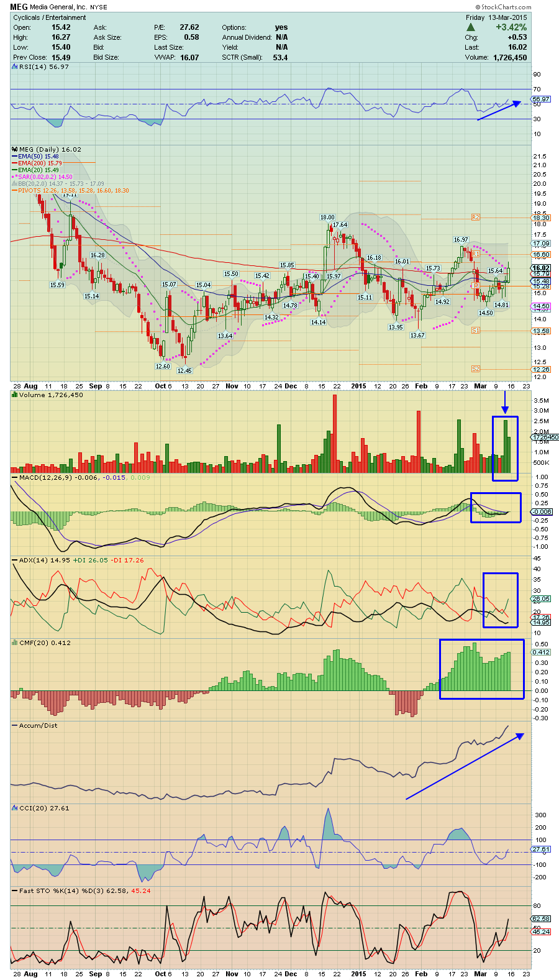This screenshot has width=559, height=980.
Task: Click the 12.45 low price label
Action: point(184,370)
